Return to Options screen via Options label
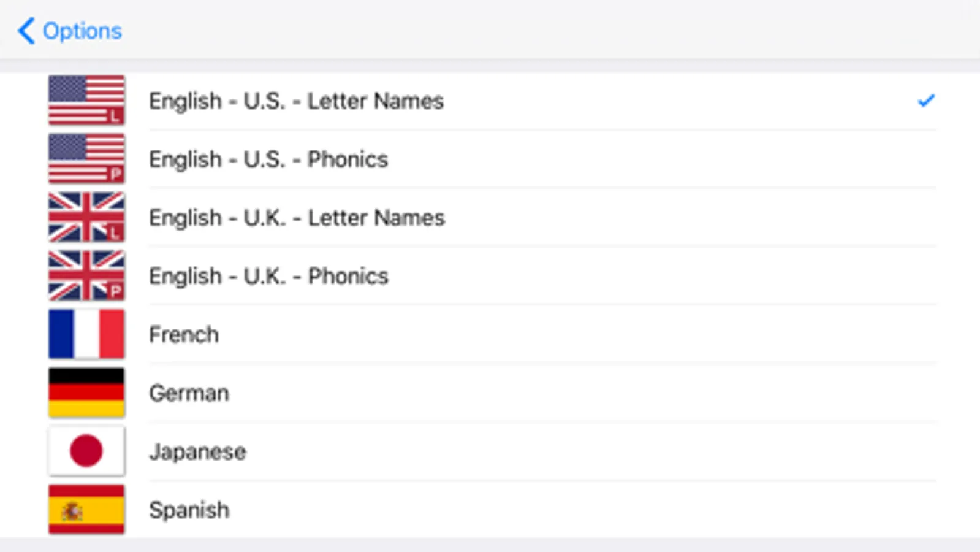This screenshot has width=980, height=552. pos(82,31)
